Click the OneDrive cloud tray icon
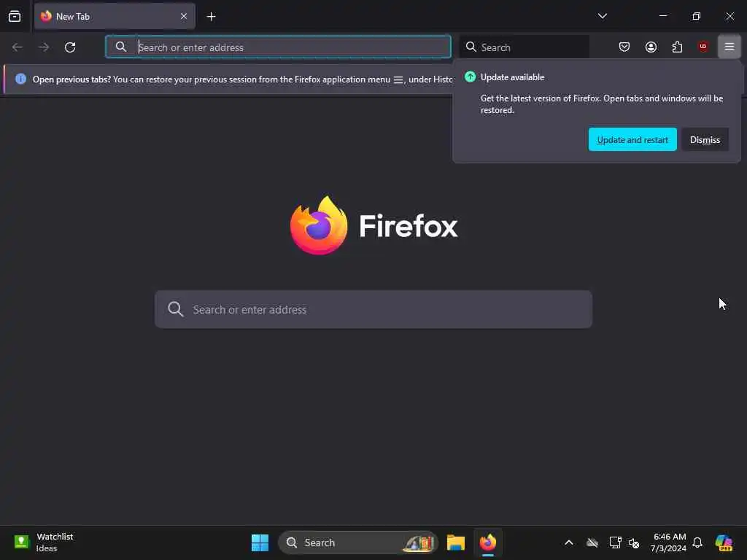The image size is (747, 560). [x=592, y=542]
